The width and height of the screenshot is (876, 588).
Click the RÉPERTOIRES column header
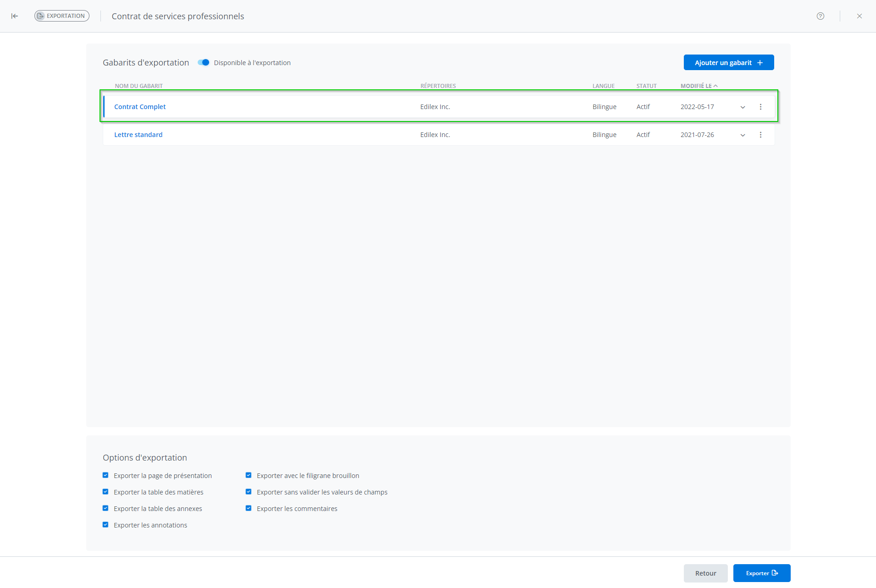click(438, 86)
